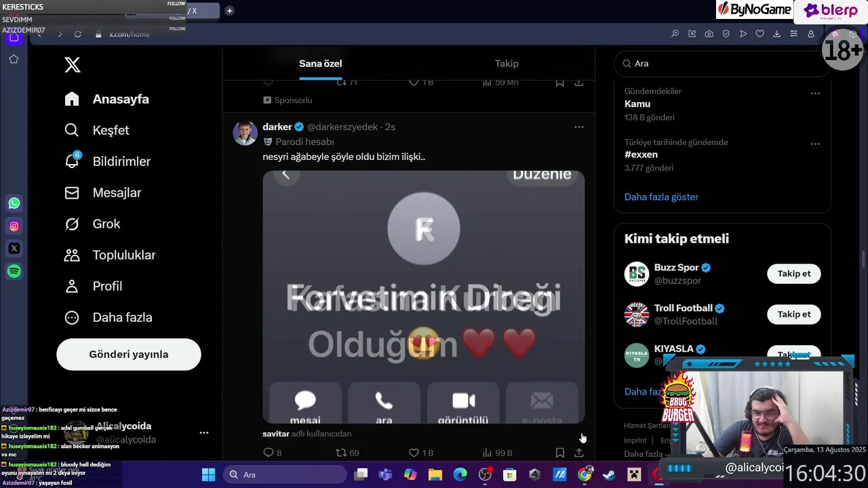Image resolution: width=868 pixels, height=488 pixels.
Task: View analytics showing 99 B views
Action: pyautogui.click(x=497, y=453)
